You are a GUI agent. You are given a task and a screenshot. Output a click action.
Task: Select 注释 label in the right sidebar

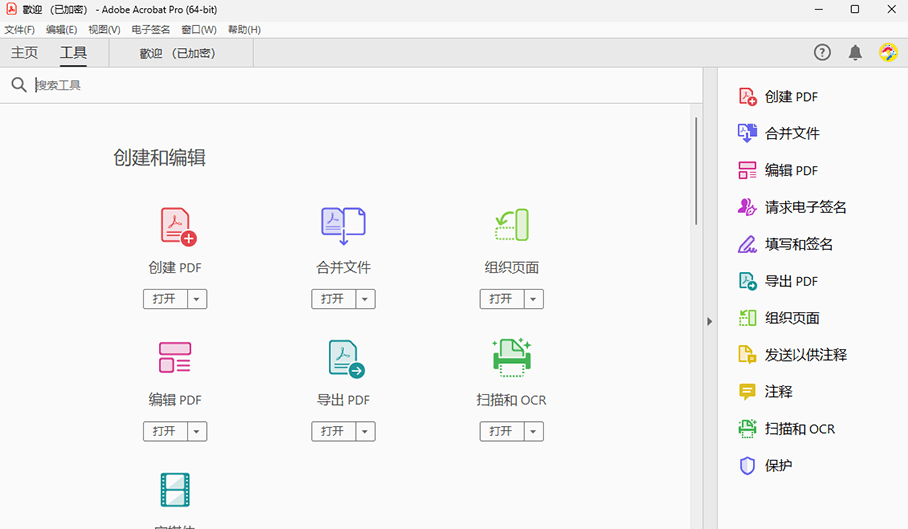pyautogui.click(x=778, y=392)
